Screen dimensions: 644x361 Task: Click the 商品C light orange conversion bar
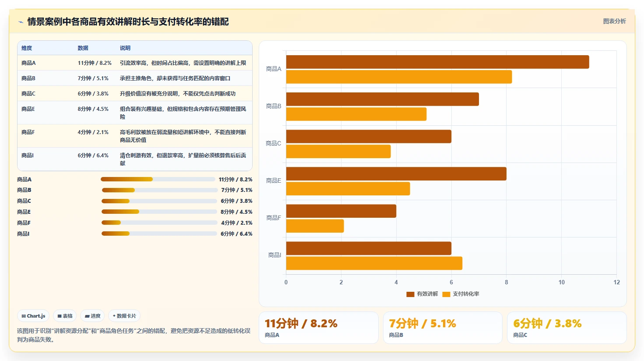(x=338, y=152)
